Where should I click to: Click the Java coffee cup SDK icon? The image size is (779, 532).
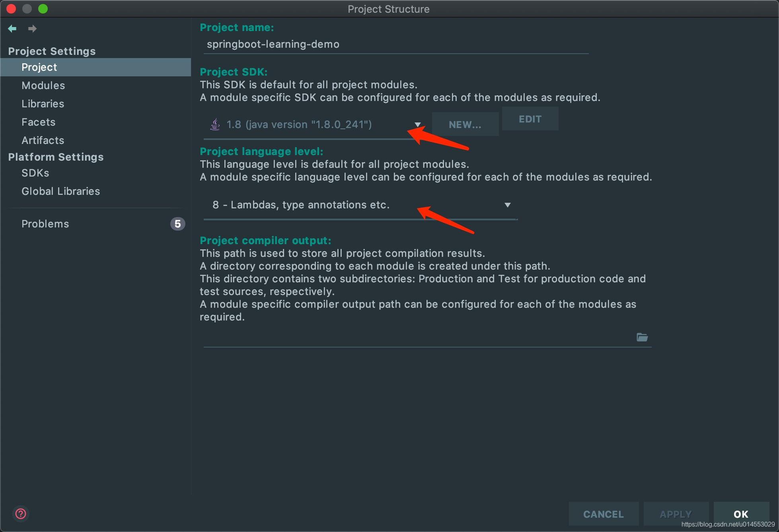(x=214, y=124)
